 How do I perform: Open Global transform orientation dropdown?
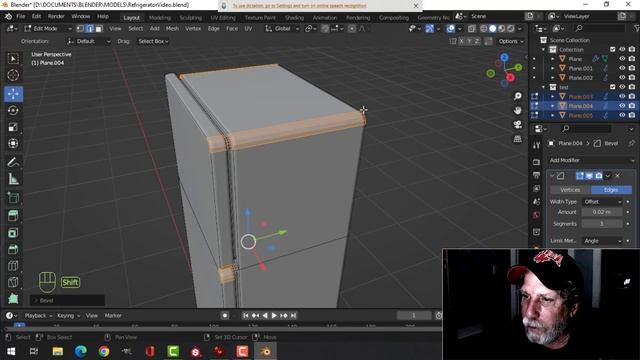(x=282, y=29)
